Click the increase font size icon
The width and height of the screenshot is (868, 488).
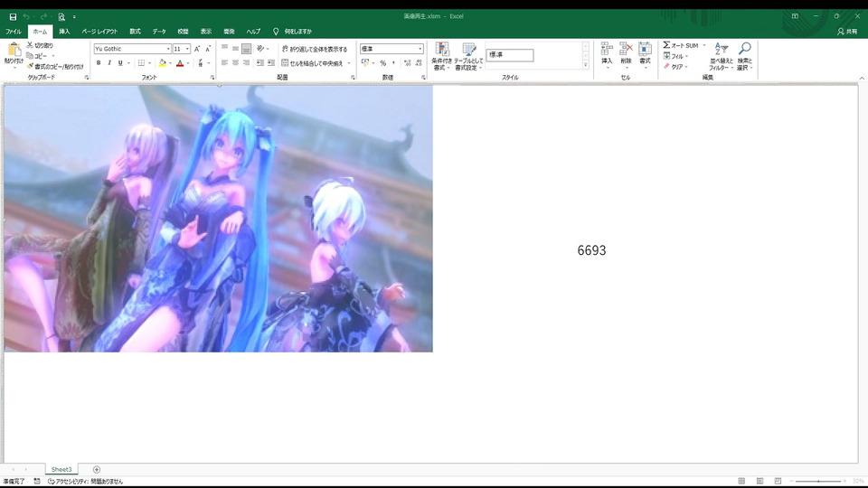[197, 49]
